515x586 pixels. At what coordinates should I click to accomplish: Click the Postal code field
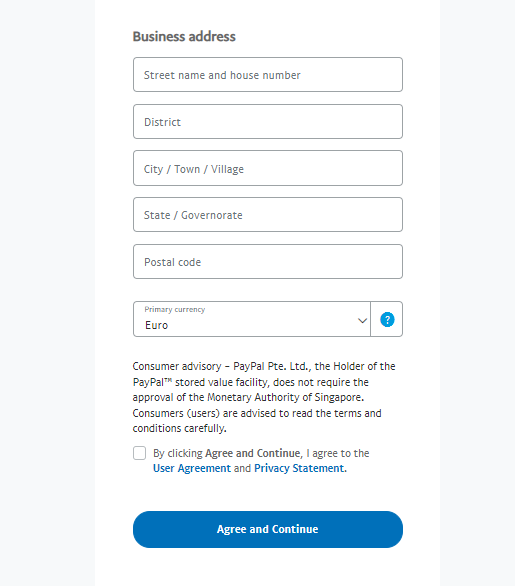point(268,262)
